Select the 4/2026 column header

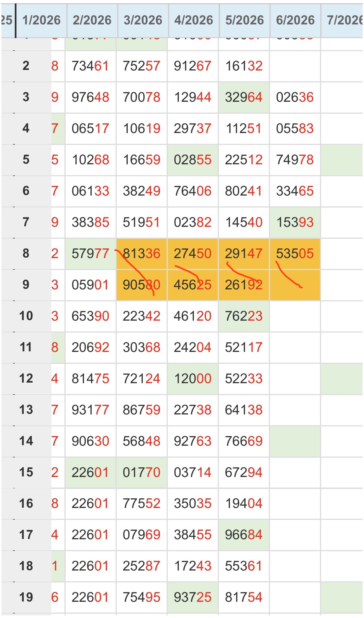194,20
